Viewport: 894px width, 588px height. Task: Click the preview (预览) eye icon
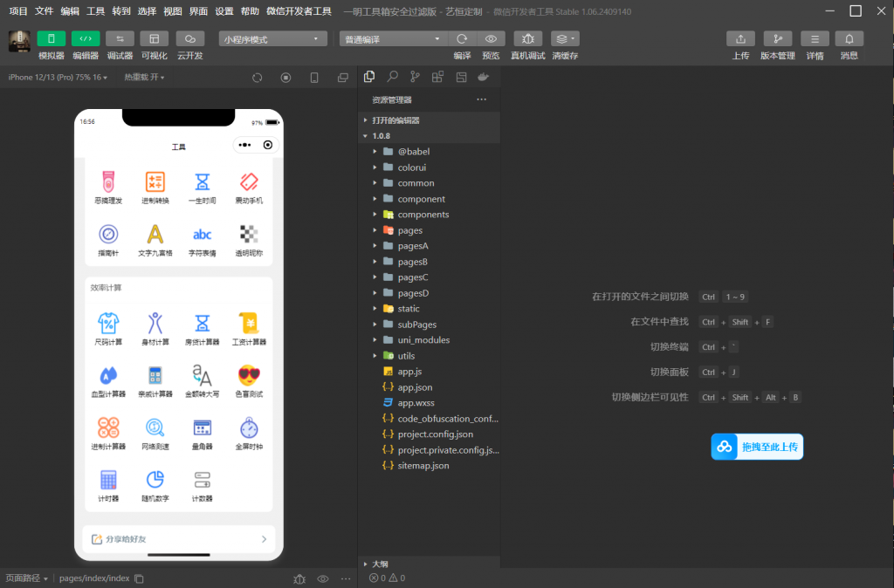(491, 38)
